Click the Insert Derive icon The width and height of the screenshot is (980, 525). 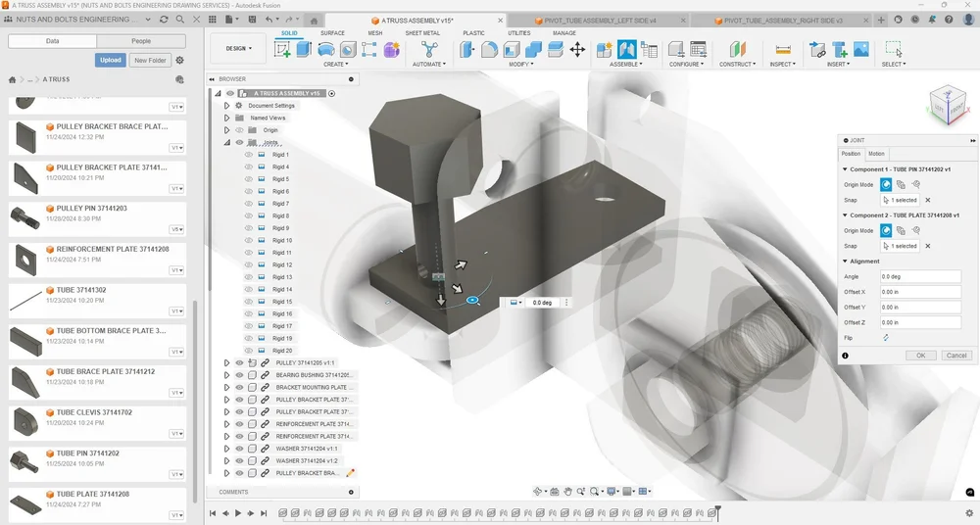point(817,49)
